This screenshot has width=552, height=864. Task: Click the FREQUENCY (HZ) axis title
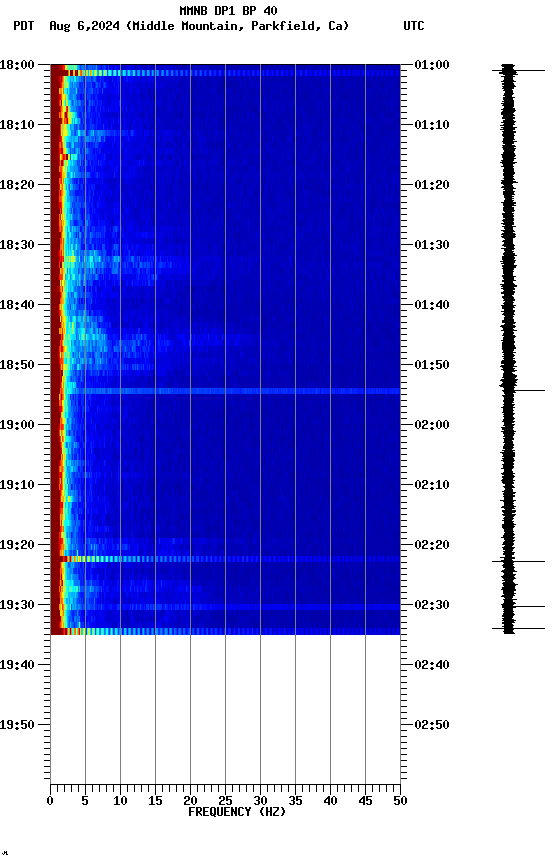coord(237,812)
